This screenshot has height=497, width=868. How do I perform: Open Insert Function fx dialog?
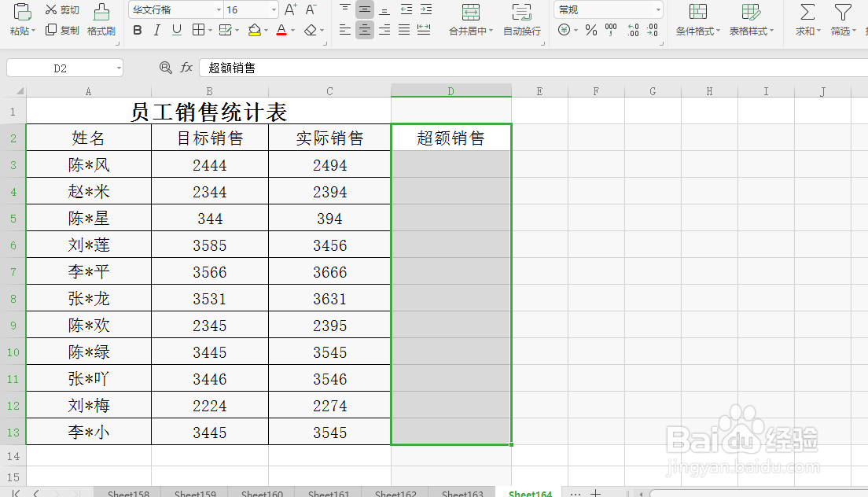pyautogui.click(x=186, y=68)
